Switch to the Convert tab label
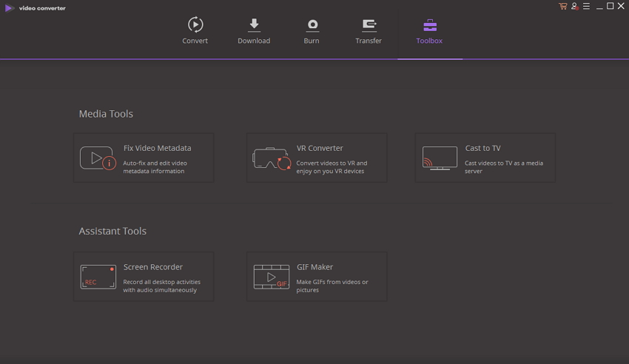629x364 pixels. [195, 41]
